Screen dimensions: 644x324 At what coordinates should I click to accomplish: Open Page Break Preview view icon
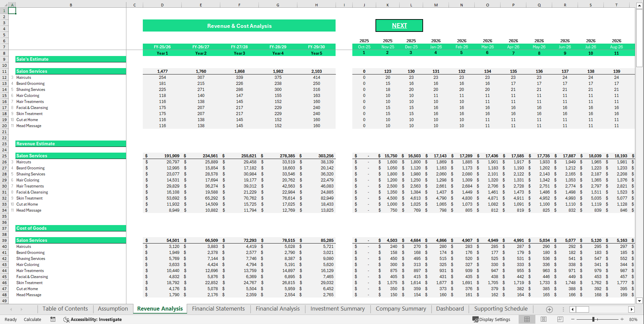[x=559, y=319]
